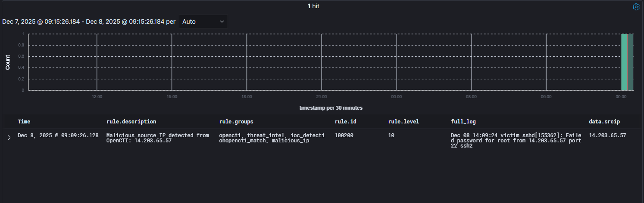Screen dimensions: 644x203
Task: Select the Failed password full_log text
Action: click(516, 141)
